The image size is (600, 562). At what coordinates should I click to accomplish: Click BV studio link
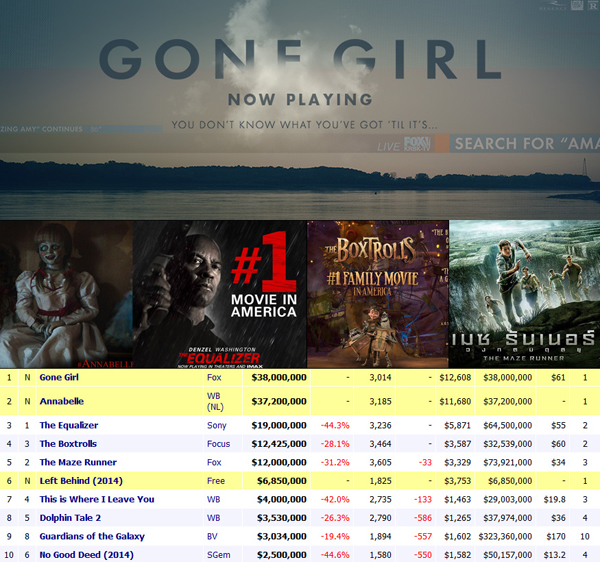212,536
